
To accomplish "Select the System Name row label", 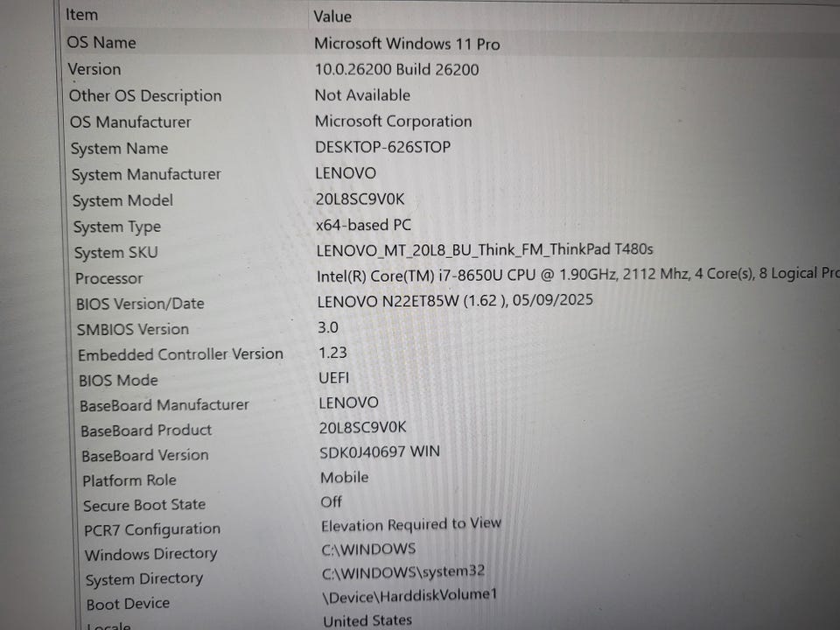I will coord(120,149).
